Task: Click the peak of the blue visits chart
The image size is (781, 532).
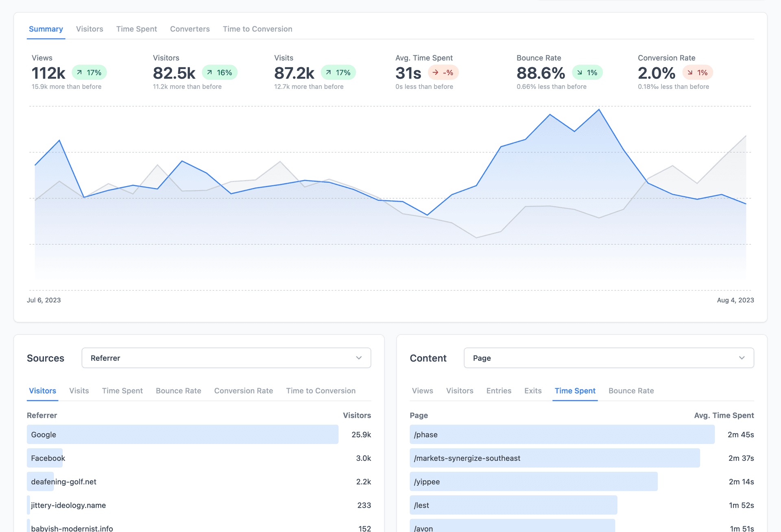Action: point(598,110)
